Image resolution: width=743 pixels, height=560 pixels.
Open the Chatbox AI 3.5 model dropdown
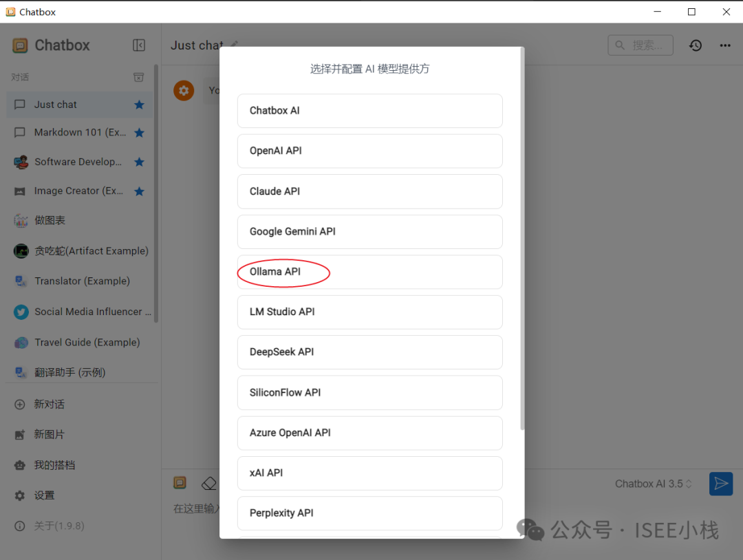[x=654, y=484]
